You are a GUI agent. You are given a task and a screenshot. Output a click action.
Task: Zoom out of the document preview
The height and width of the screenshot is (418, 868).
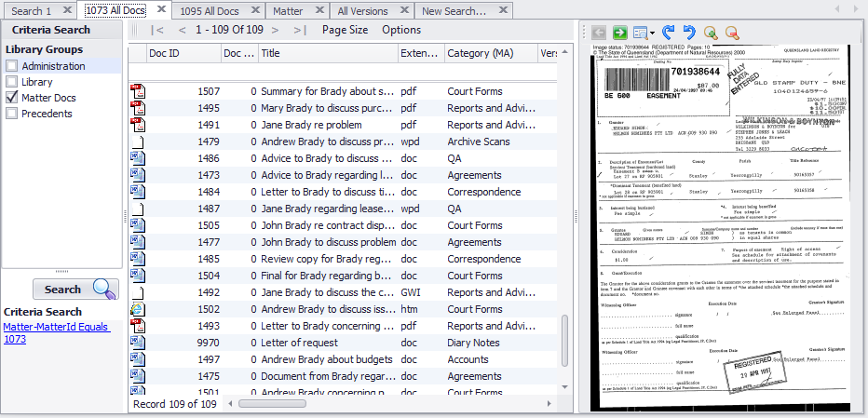pos(732,33)
